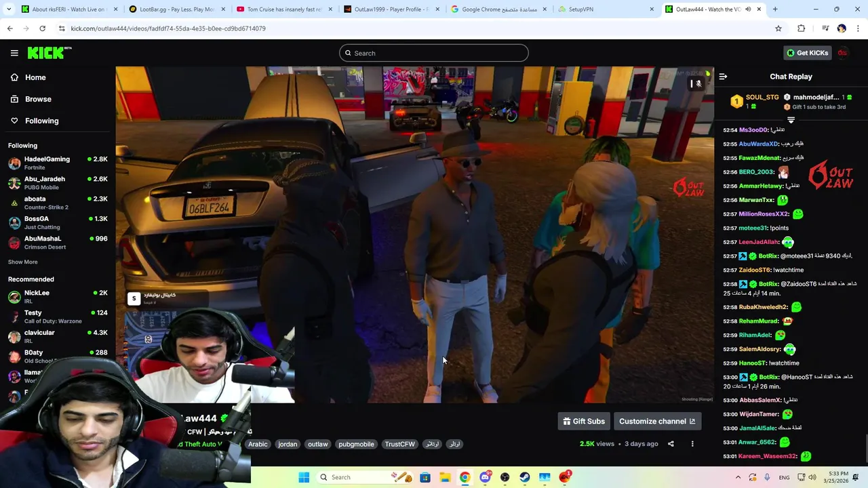The image size is (868, 488).
Task: Open Discord from the taskbar
Action: (485, 477)
